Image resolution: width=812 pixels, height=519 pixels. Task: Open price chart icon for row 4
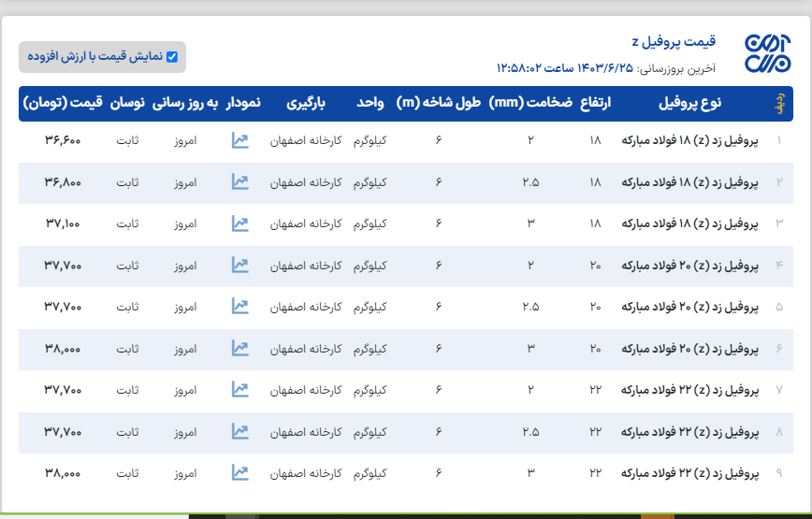tap(240, 266)
